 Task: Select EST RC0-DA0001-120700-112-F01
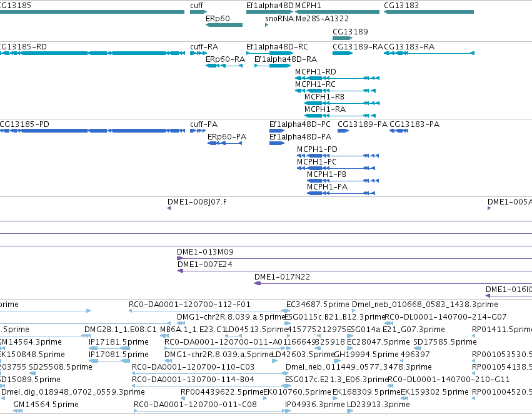[x=189, y=305]
